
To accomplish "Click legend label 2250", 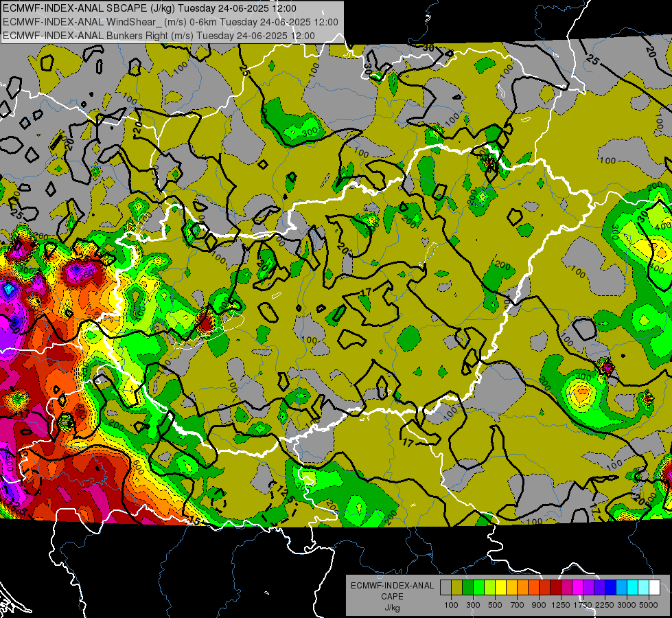I will click(605, 605).
